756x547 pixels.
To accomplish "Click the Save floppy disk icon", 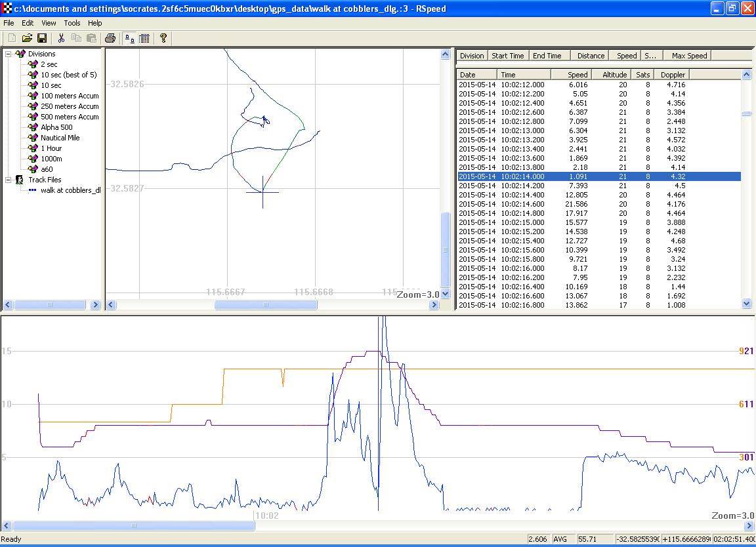I will pos(41,39).
